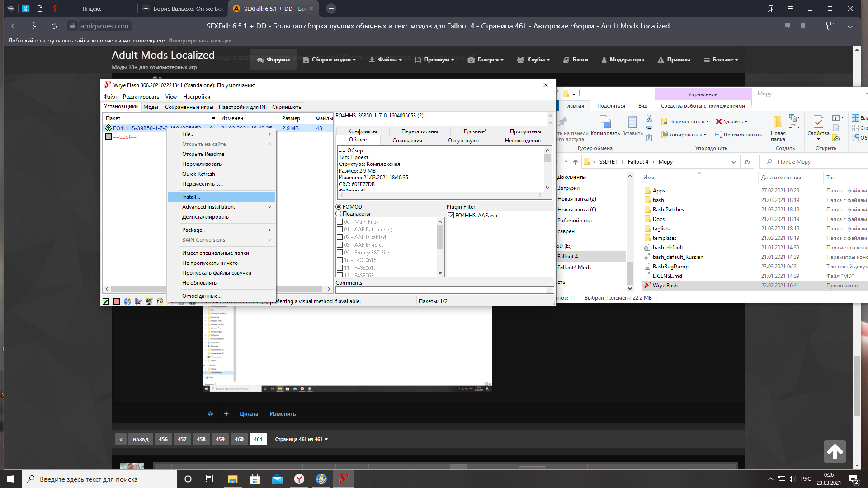Open the address bar history dropdown
This screenshot has width=868, height=488.
[733, 162]
